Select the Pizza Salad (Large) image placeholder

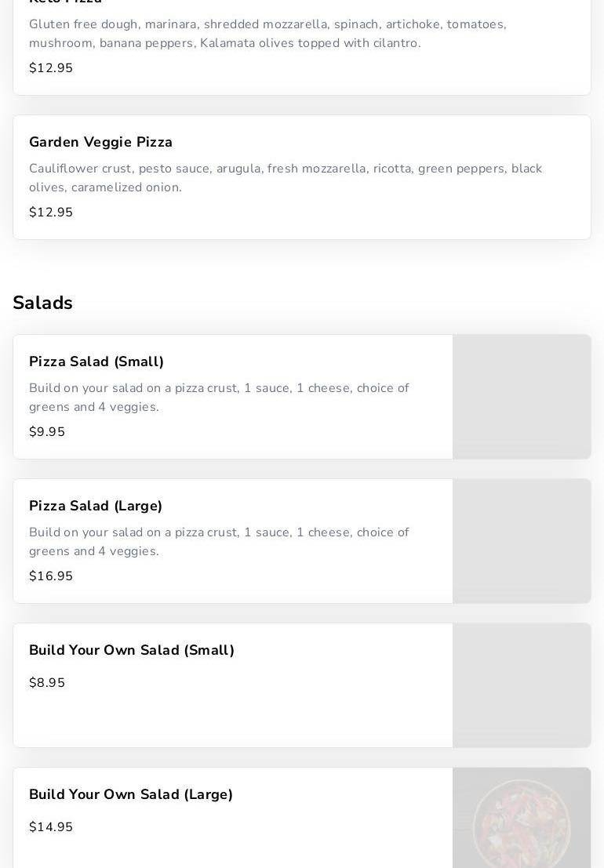[x=522, y=541]
